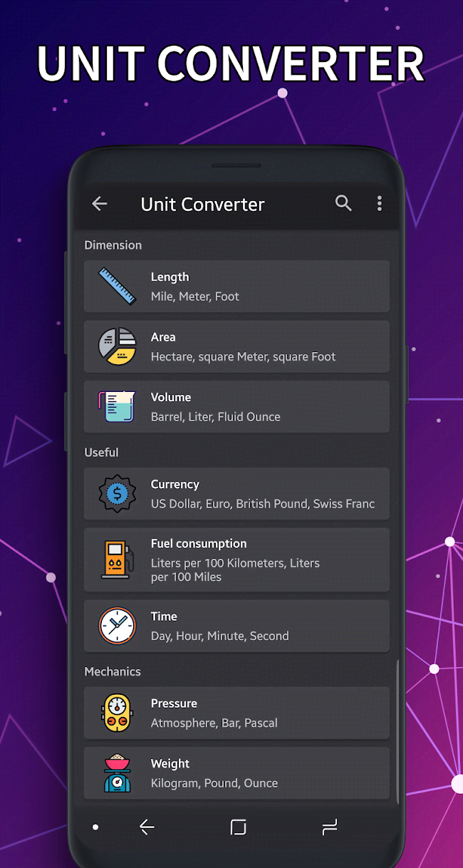Screen dimensions: 463x868
Task: Tap 'US Dollar, Euro, British Pound' text
Action: pyautogui.click(x=263, y=504)
